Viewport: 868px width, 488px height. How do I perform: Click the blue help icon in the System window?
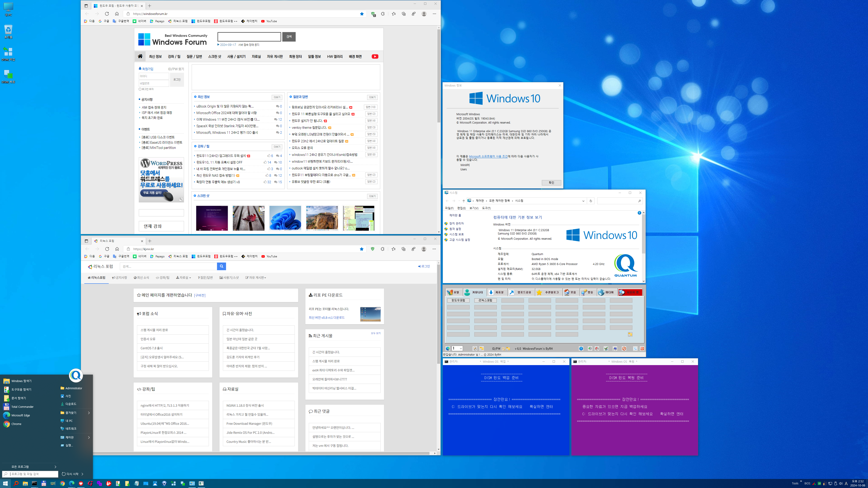(639, 213)
